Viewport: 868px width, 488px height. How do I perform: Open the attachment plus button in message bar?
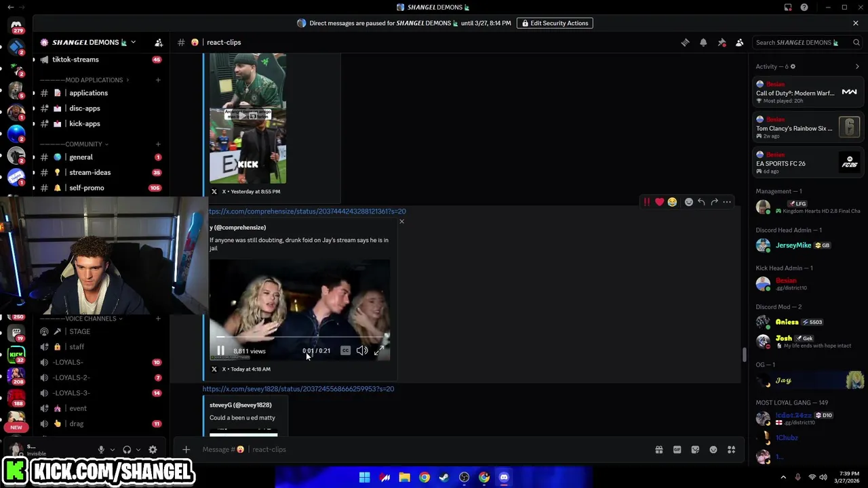click(x=186, y=449)
